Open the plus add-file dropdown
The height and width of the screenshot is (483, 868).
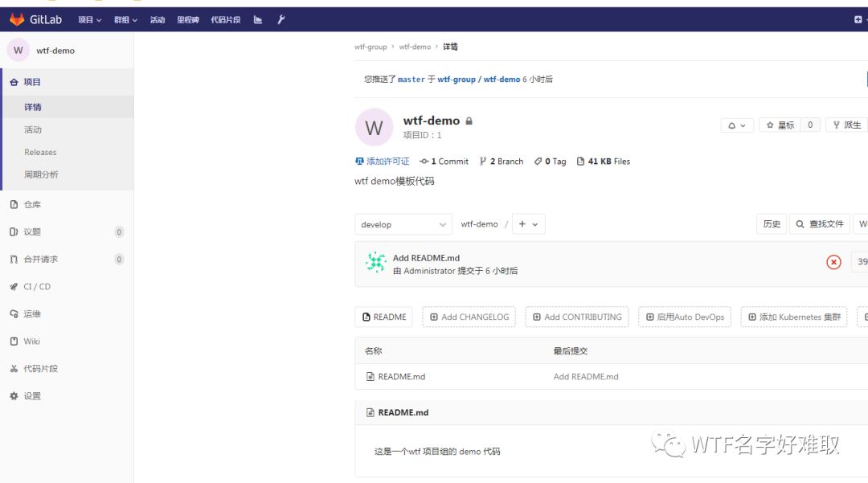(x=528, y=224)
